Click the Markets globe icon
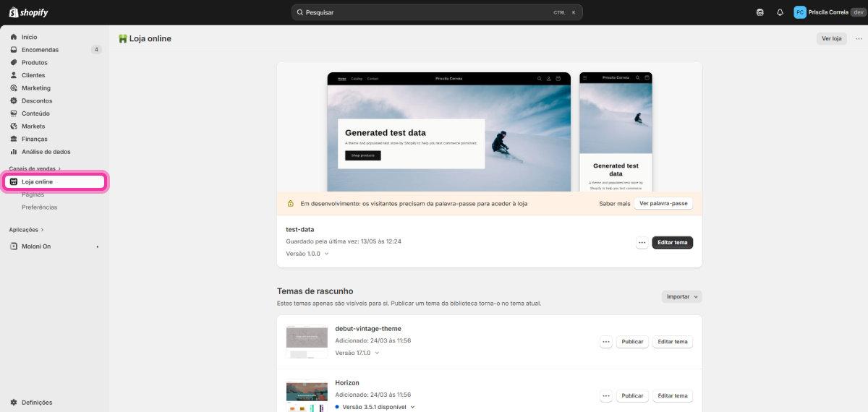 (14, 126)
